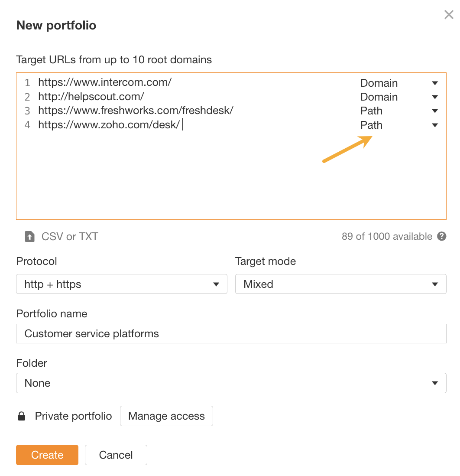The width and height of the screenshot is (460, 476).
Task: Click the https://www.intercom.com/ URL line
Action: (105, 82)
